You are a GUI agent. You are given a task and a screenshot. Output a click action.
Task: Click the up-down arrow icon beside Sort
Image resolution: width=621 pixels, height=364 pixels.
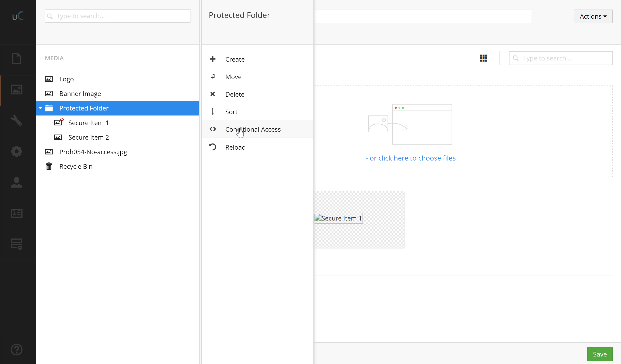point(213,112)
